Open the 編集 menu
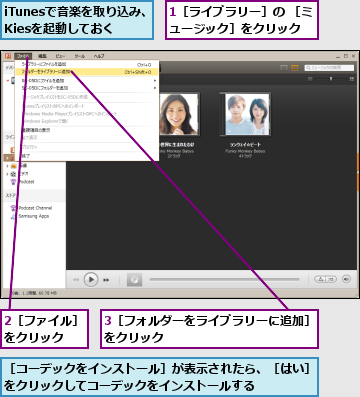The height and width of the screenshot is (397, 360). (x=42, y=56)
